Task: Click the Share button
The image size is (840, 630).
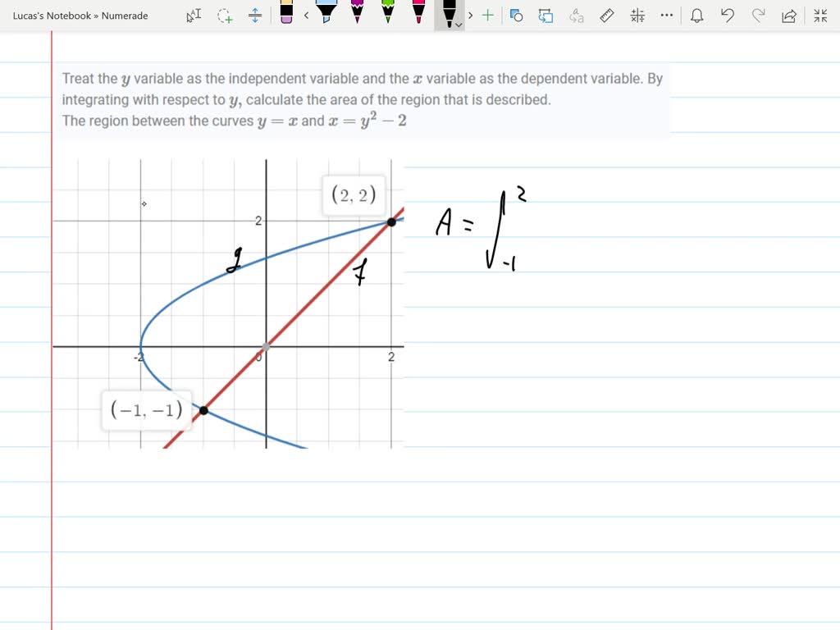Action: (790, 16)
